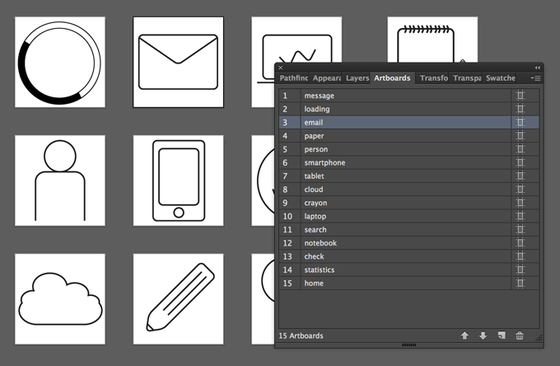Open artboard options icon for check

520,256
